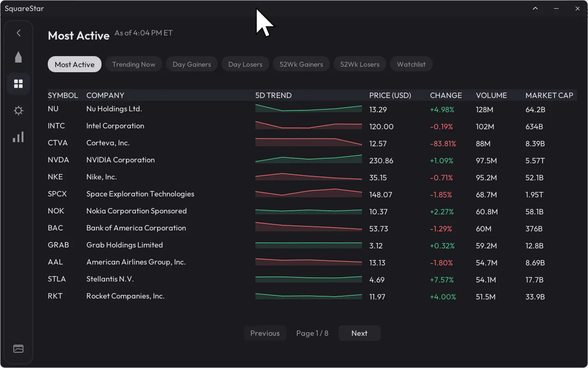Click Grab Holdings Limited
This screenshot has height=368, width=588.
(124, 245)
